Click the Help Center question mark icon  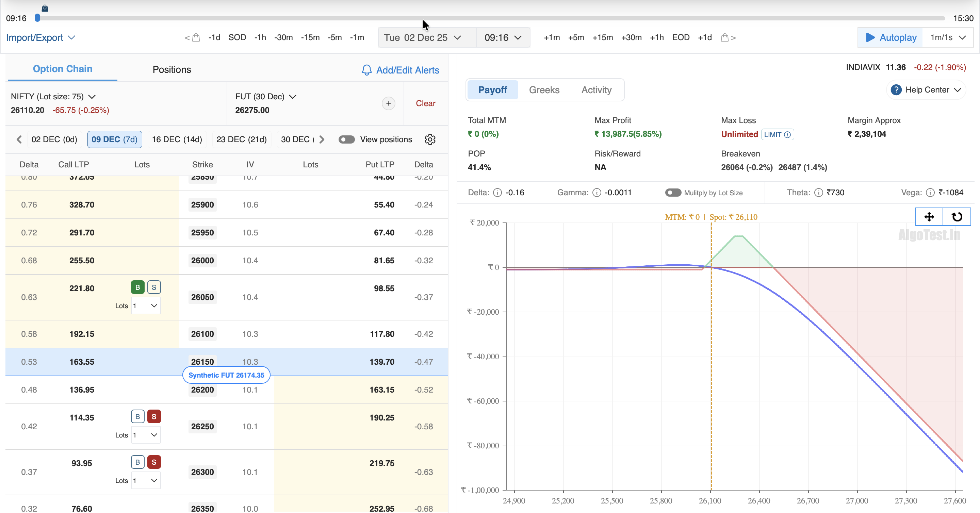pos(896,90)
